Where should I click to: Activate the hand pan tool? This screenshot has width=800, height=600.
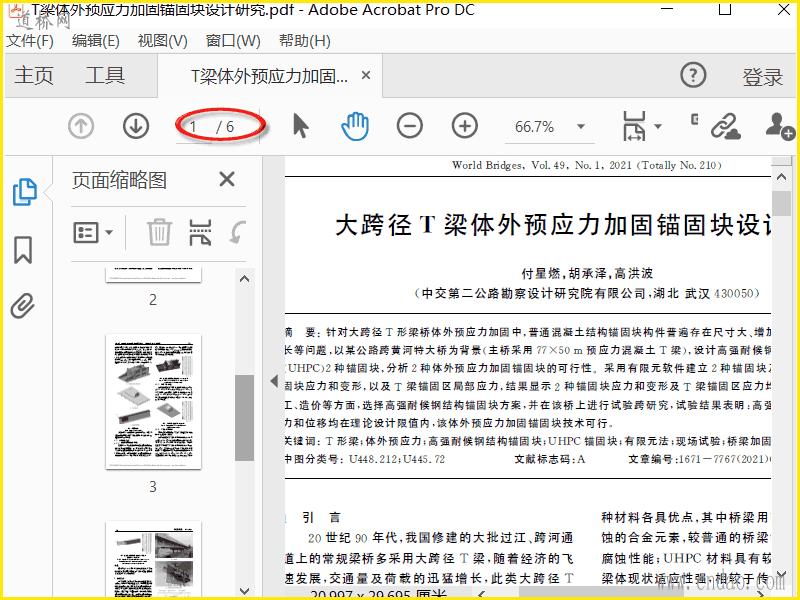[355, 126]
